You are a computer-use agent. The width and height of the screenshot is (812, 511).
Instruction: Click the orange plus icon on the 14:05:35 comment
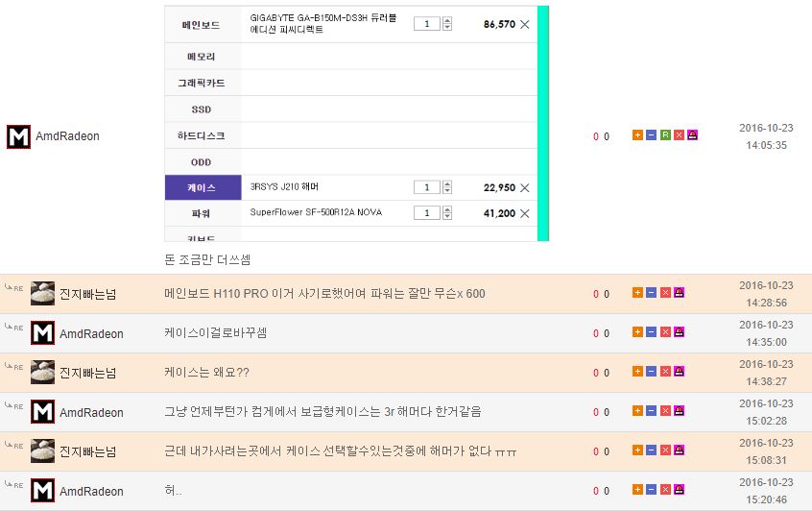tap(637, 135)
